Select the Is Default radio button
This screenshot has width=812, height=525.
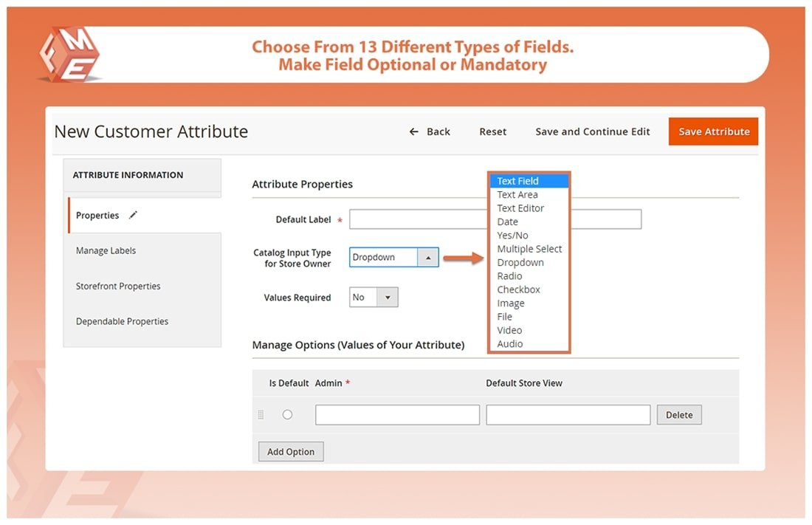point(287,415)
